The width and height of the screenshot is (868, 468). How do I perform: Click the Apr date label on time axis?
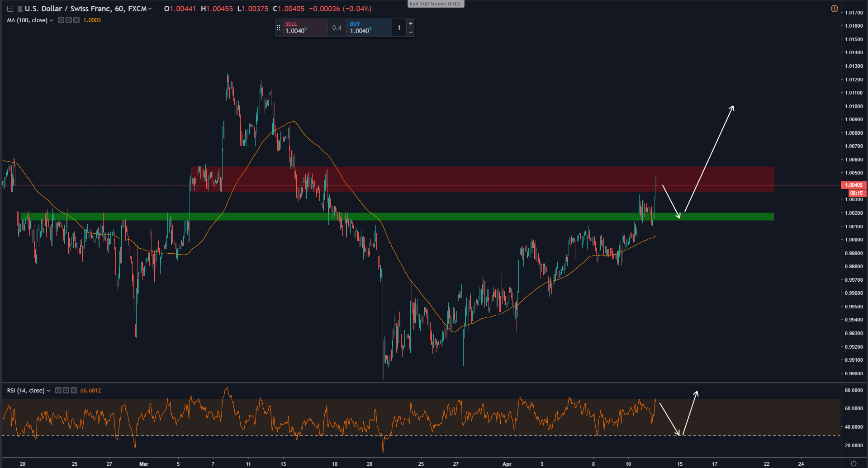507,464
